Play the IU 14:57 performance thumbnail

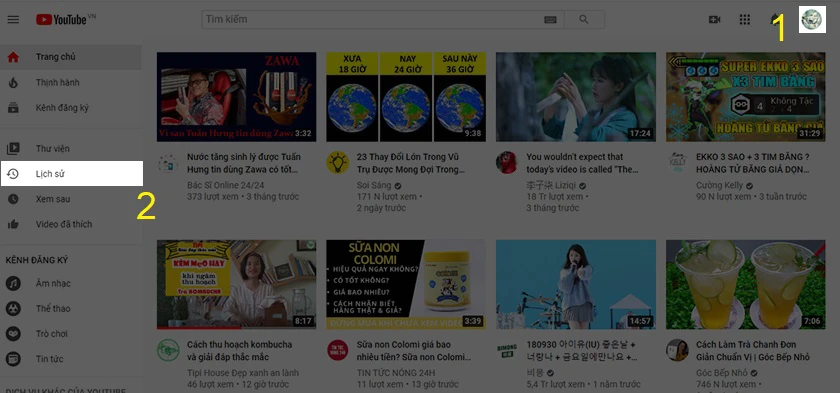576,284
